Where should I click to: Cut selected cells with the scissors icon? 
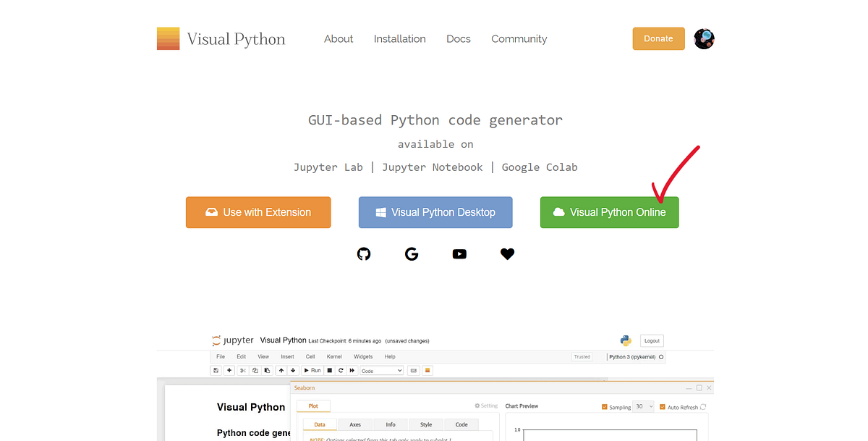coord(242,370)
